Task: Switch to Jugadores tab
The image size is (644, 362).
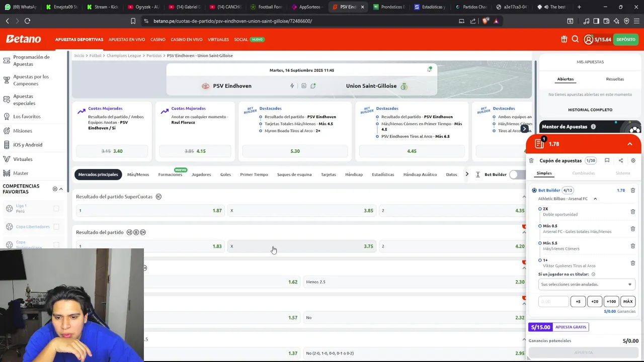Action: pyautogui.click(x=201, y=174)
